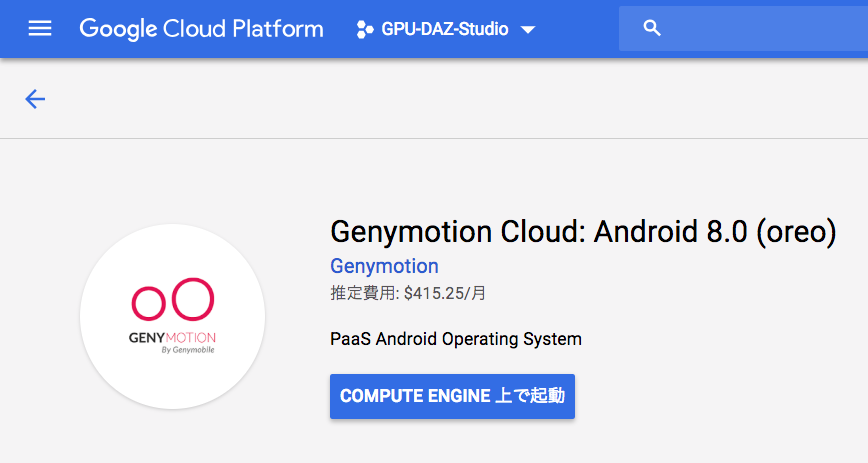Open the Genymotion publisher link

384,266
